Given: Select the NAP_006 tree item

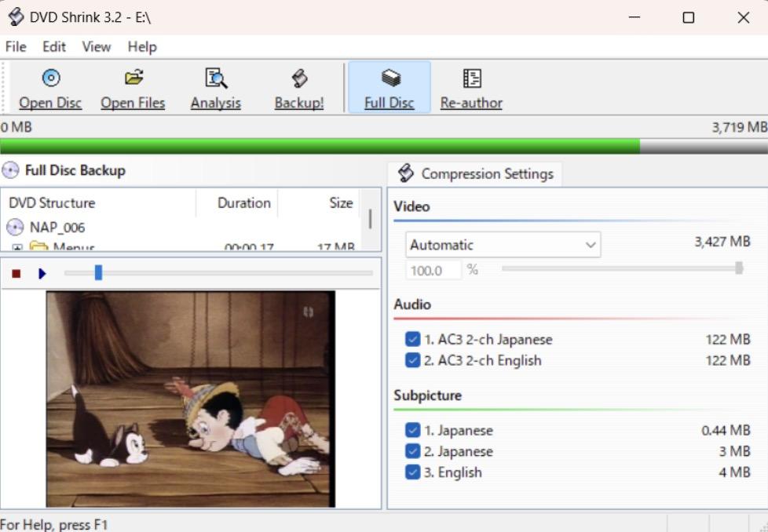Looking at the screenshot, I should pyautogui.click(x=57, y=228).
